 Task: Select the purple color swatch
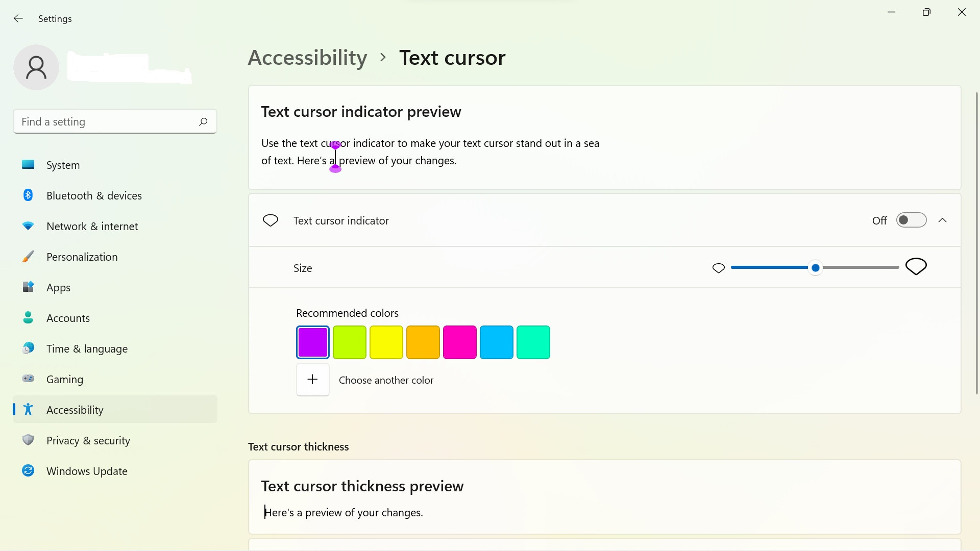(x=313, y=342)
